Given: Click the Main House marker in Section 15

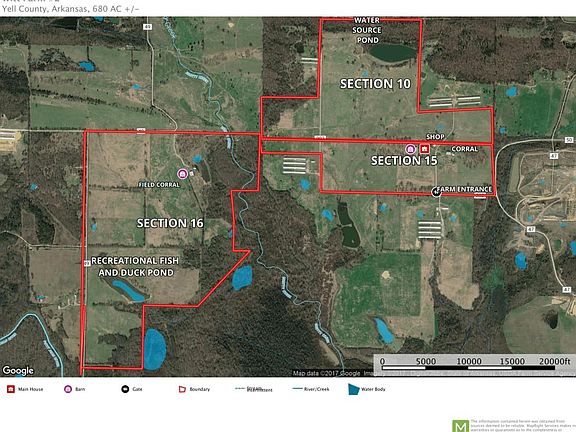Looking at the screenshot, I should (x=425, y=149).
